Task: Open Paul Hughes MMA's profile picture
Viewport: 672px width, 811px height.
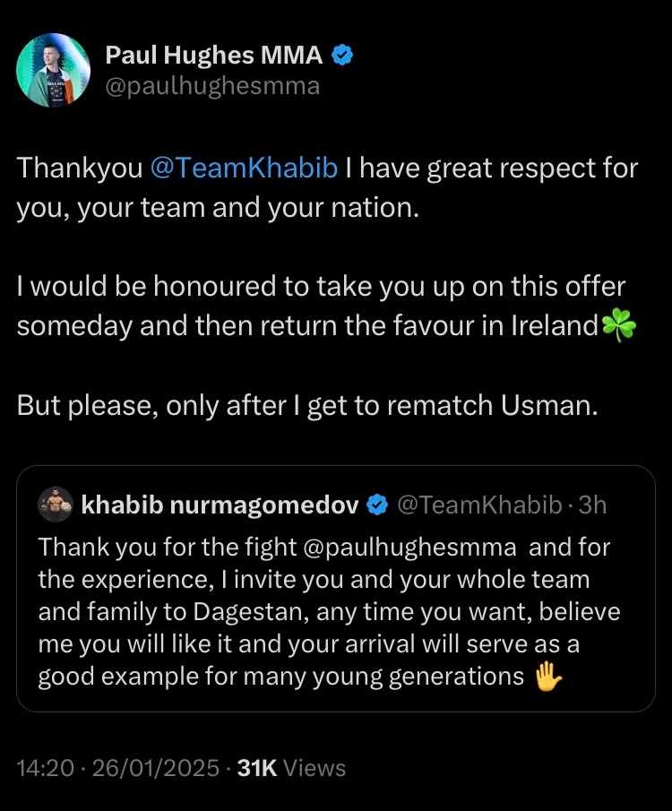Action: [53, 70]
